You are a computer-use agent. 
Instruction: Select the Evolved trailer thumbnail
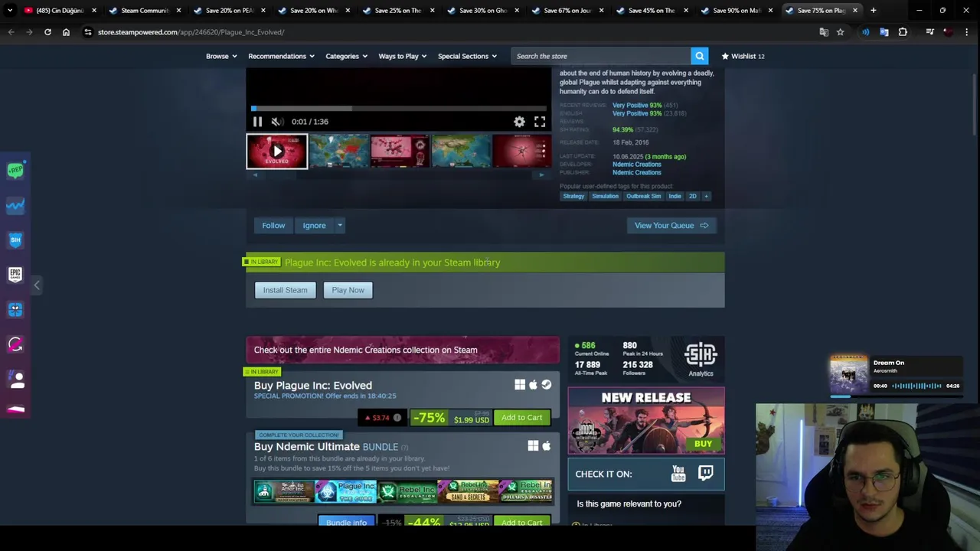click(276, 151)
